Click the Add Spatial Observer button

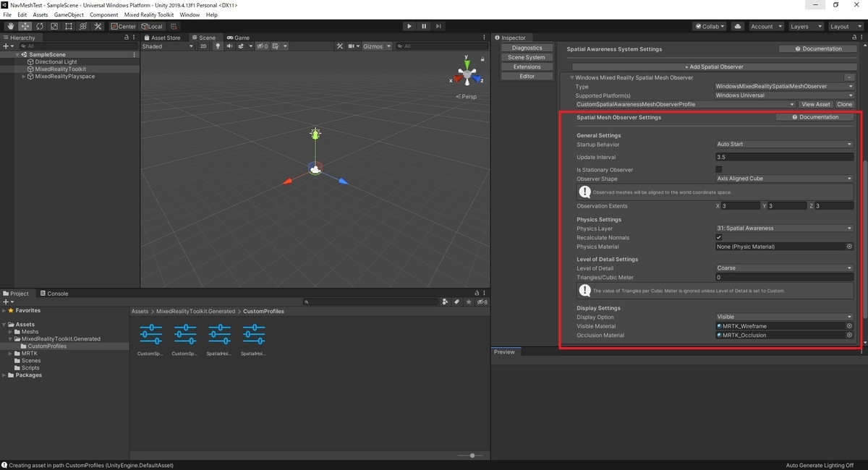[714, 67]
